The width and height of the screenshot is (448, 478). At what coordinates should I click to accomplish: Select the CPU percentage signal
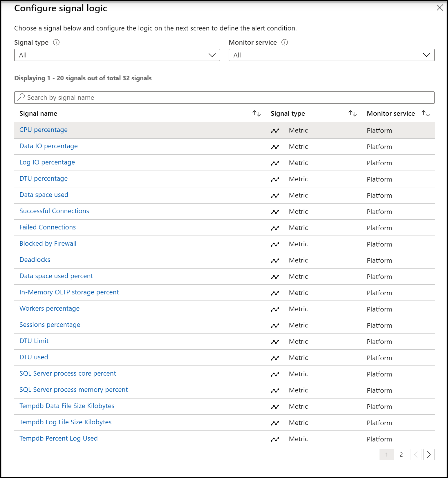pyautogui.click(x=44, y=130)
